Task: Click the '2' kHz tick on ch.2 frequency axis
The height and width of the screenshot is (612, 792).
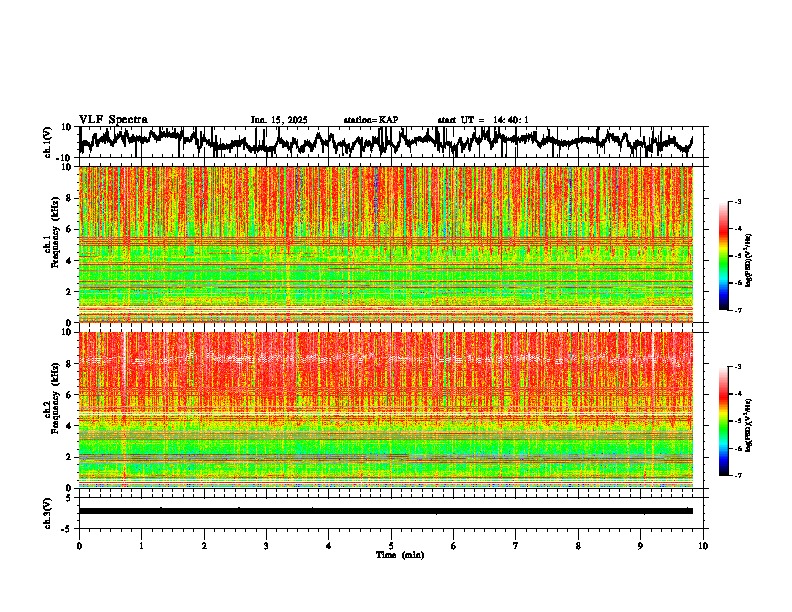Action: click(x=71, y=457)
